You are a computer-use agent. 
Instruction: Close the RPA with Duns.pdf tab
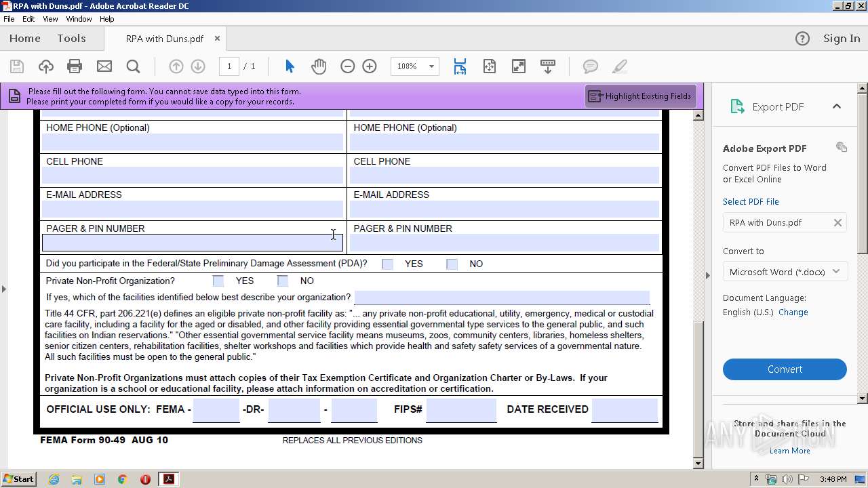pos(217,39)
